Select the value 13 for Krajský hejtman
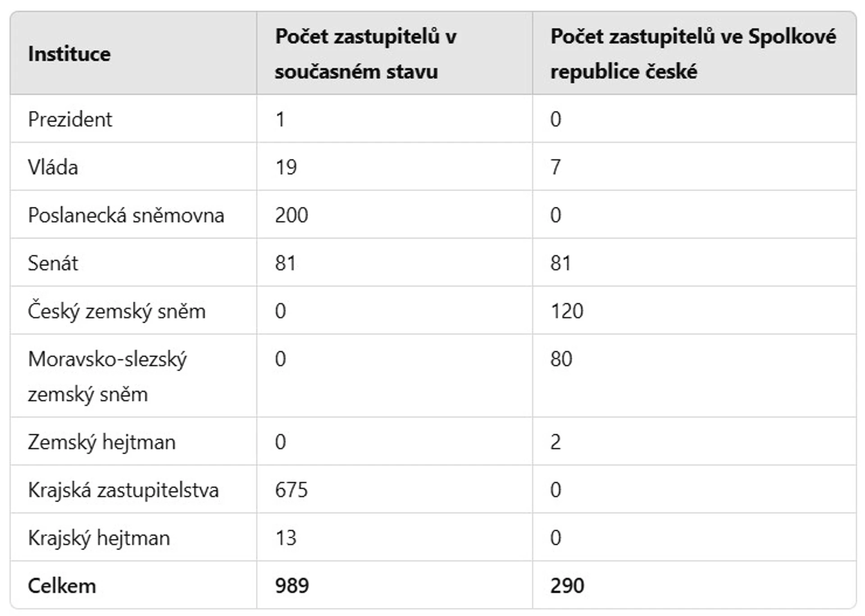 pos(286,538)
